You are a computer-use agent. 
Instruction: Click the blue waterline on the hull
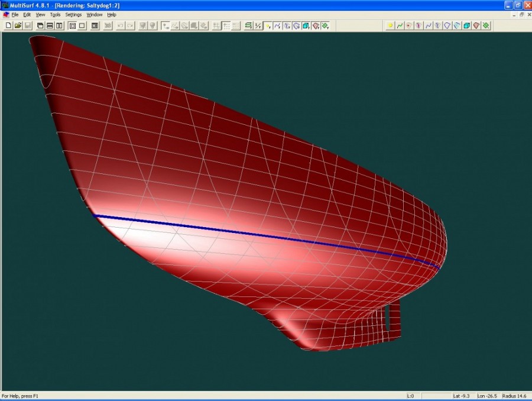click(266, 235)
